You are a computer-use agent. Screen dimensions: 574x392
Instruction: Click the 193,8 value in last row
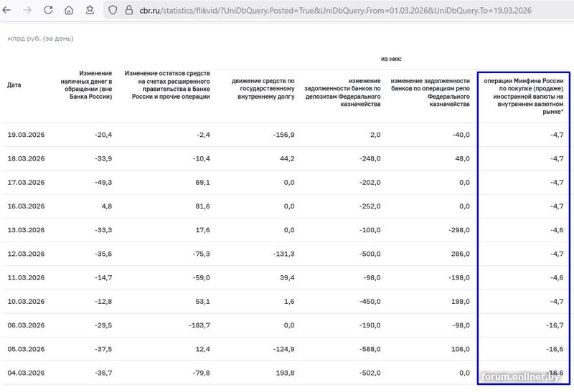coord(286,373)
